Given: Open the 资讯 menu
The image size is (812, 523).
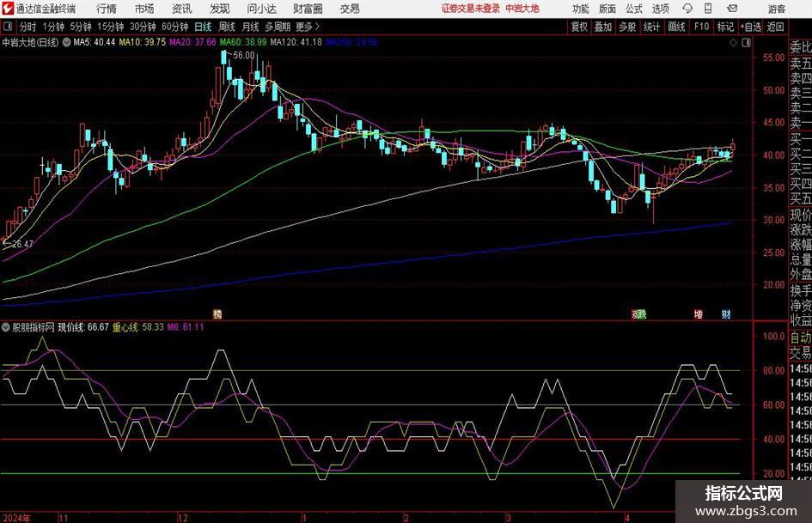Looking at the screenshot, I should tap(182, 9).
